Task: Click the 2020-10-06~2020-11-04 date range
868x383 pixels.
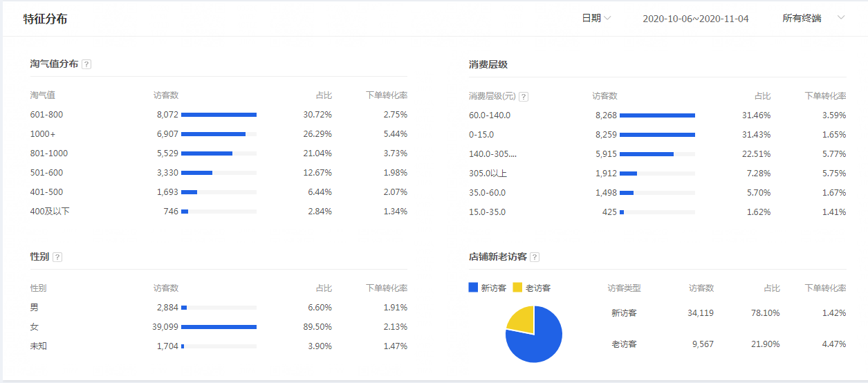Action: point(695,19)
